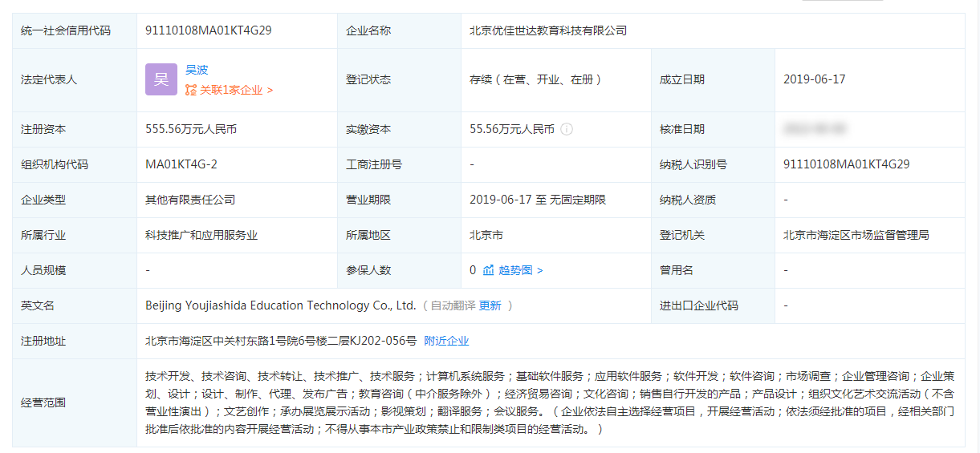Select company name 北京优佳世达教育科技有限公司
The image size is (980, 453).
[548, 30]
